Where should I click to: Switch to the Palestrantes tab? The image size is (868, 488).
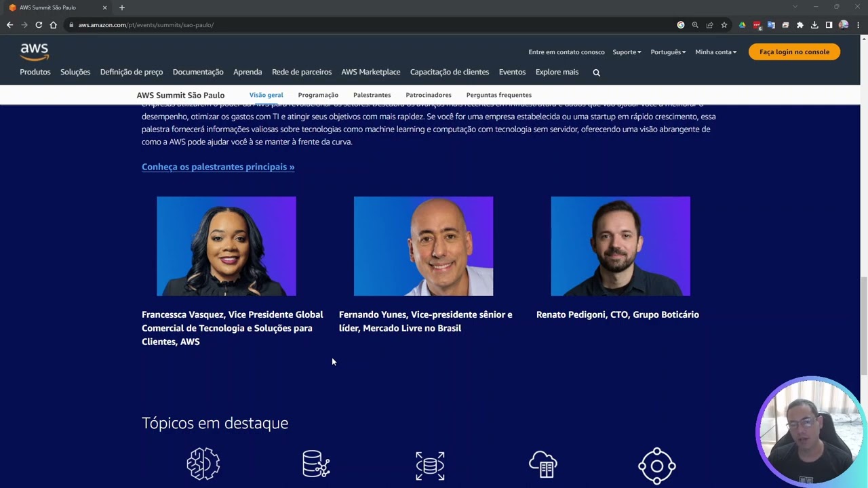pyautogui.click(x=372, y=95)
